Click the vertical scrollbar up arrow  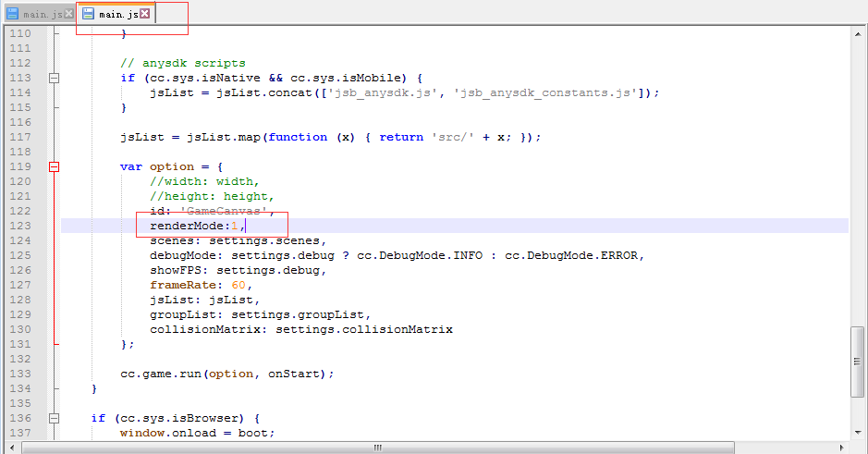pyautogui.click(x=858, y=34)
